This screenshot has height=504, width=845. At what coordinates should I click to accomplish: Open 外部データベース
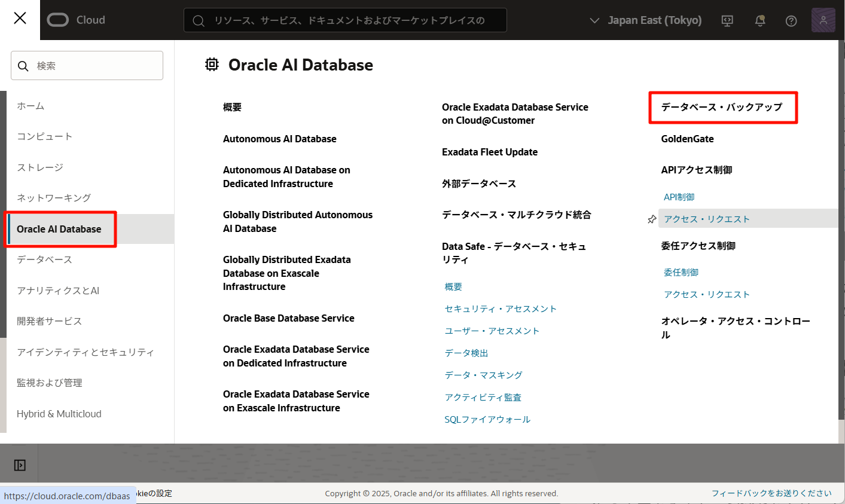479,184
